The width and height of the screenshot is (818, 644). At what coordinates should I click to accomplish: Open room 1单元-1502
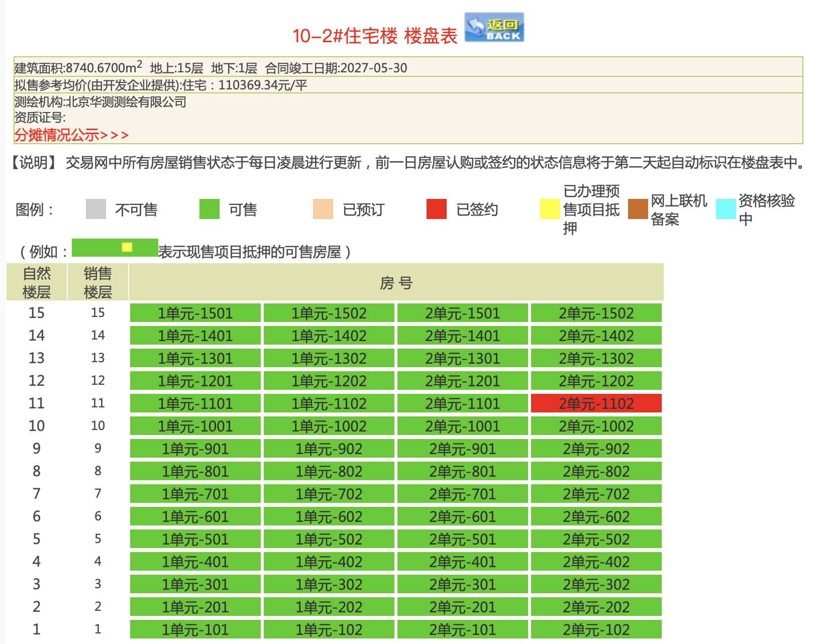coord(329,313)
